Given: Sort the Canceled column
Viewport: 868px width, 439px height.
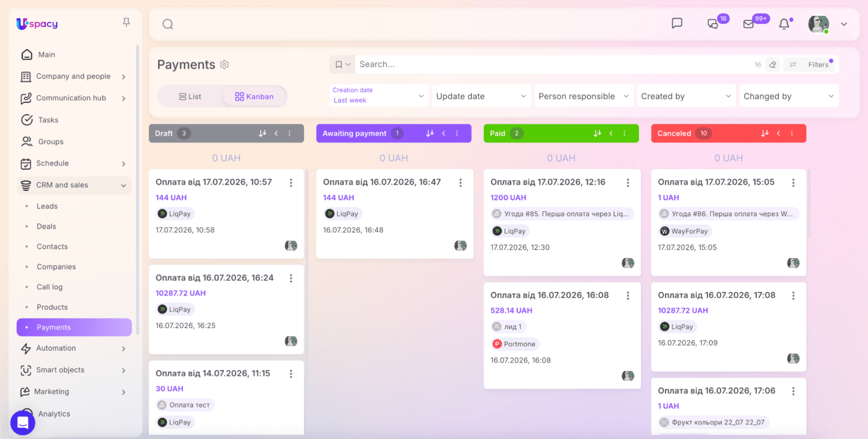Looking at the screenshot, I should pyautogui.click(x=765, y=133).
